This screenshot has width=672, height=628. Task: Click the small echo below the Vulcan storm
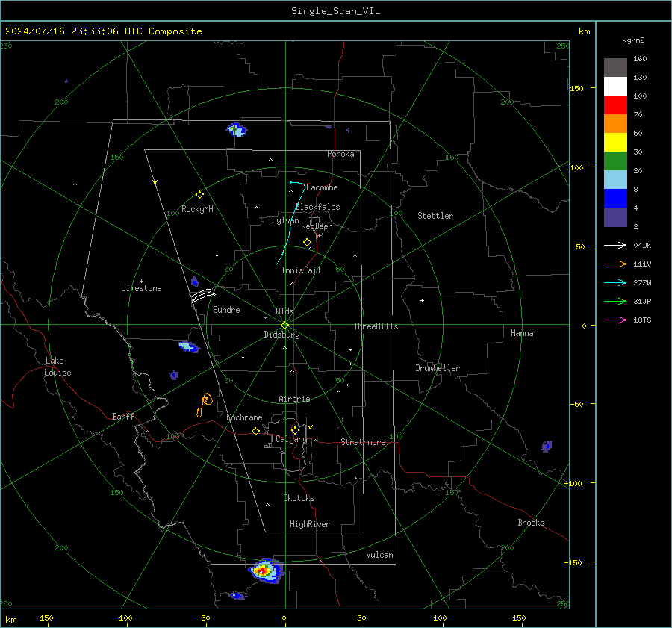pos(237,595)
